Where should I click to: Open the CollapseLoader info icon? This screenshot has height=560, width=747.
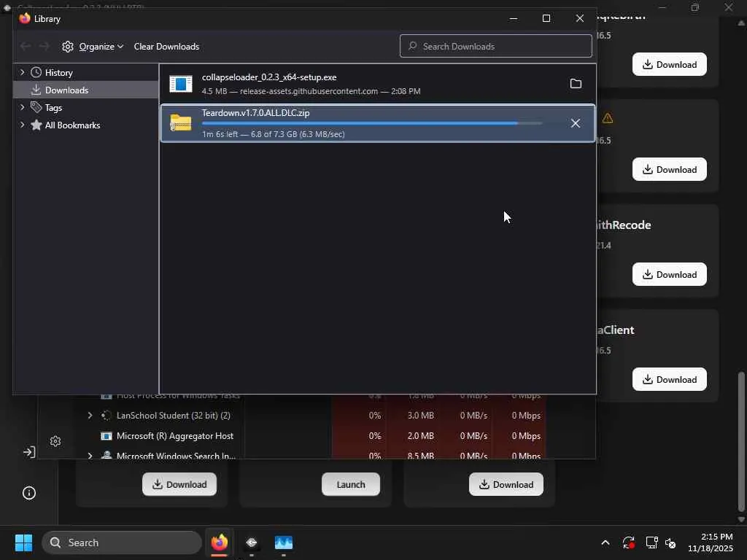pyautogui.click(x=29, y=493)
